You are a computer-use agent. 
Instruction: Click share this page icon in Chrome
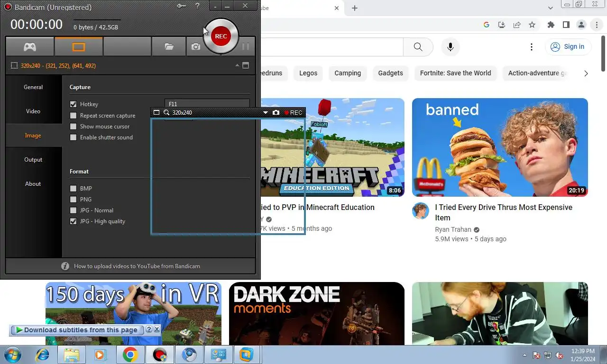point(517,25)
